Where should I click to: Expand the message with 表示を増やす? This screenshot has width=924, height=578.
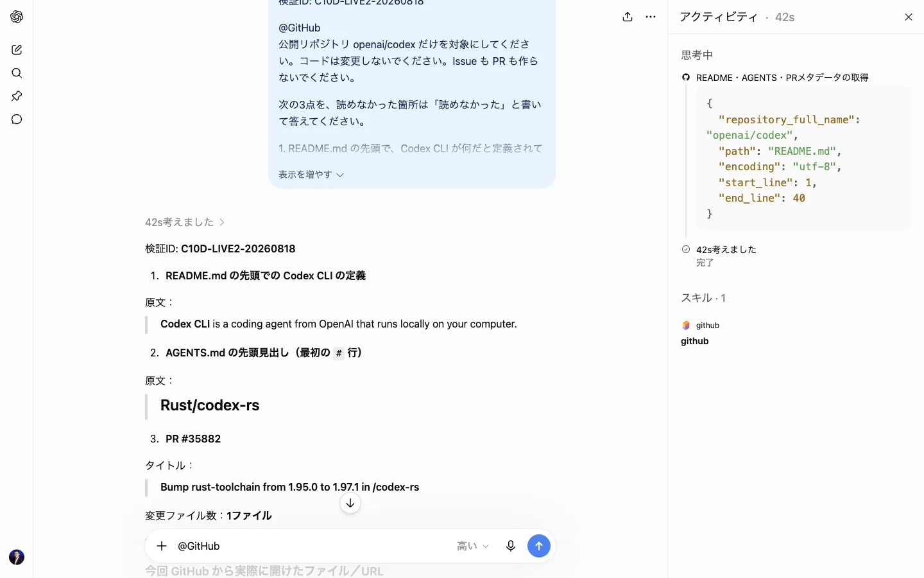(x=311, y=174)
